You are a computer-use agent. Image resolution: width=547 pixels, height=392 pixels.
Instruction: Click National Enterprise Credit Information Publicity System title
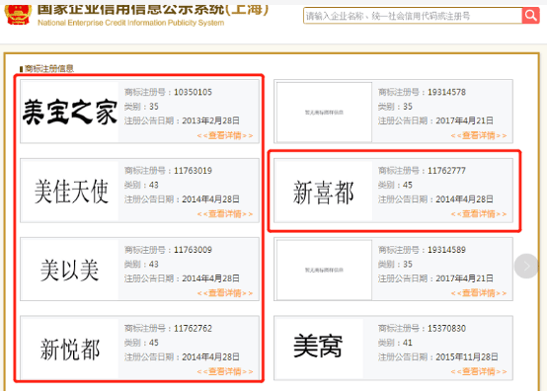point(130,23)
